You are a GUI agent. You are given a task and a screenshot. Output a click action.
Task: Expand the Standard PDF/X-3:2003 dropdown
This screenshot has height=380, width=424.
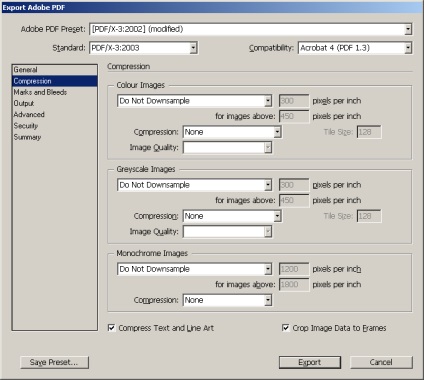143,48
